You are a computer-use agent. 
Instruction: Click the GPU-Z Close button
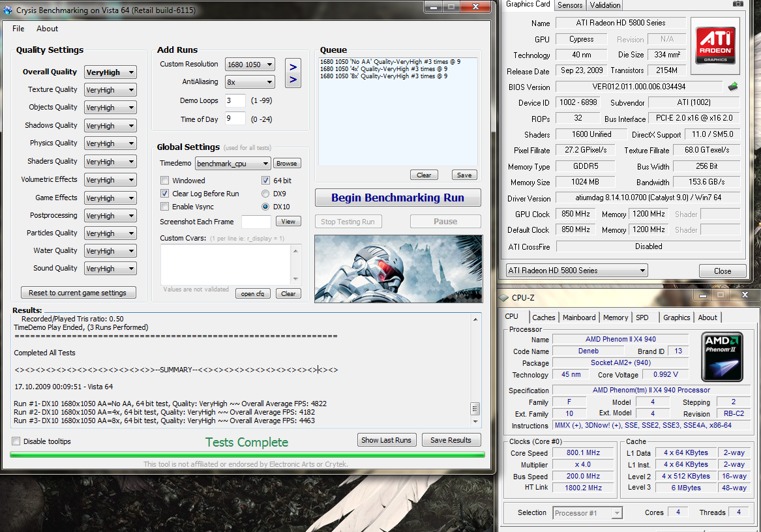[722, 271]
